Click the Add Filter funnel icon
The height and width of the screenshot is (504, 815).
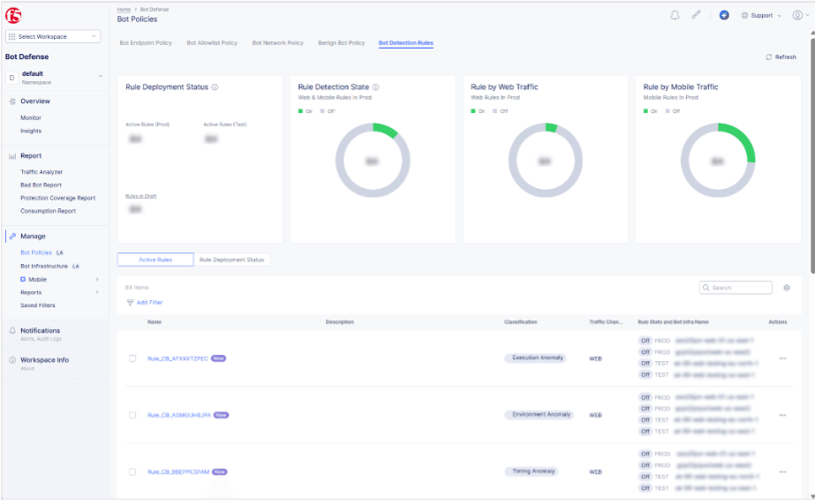click(130, 303)
